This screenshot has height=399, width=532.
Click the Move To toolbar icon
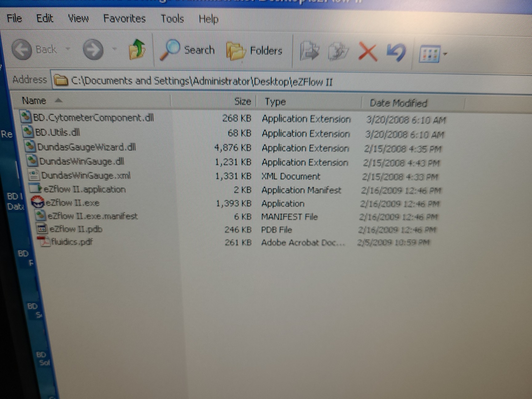[309, 52]
